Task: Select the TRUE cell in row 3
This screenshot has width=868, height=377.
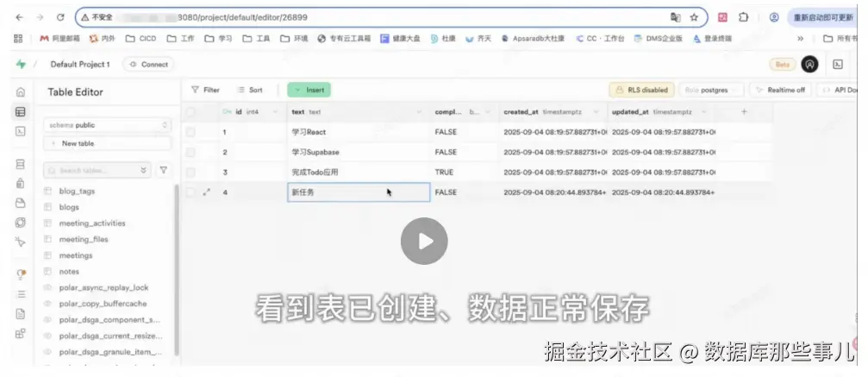Action: click(465, 173)
